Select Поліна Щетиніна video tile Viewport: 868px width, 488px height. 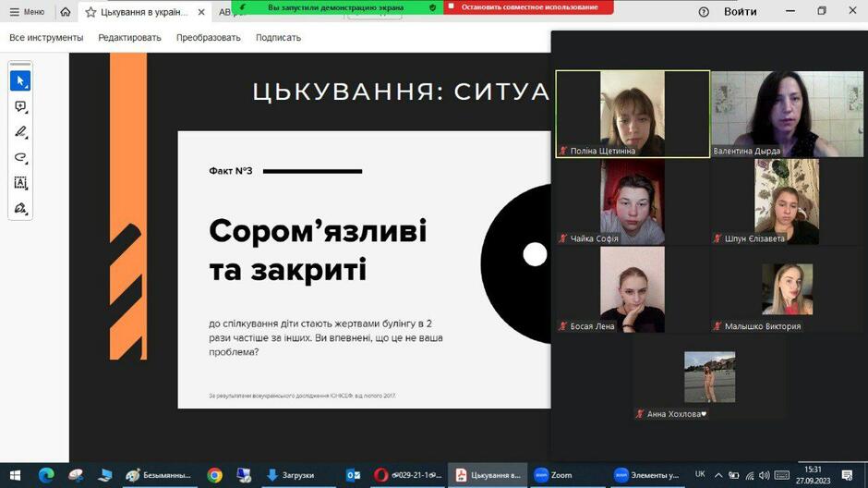(x=633, y=114)
